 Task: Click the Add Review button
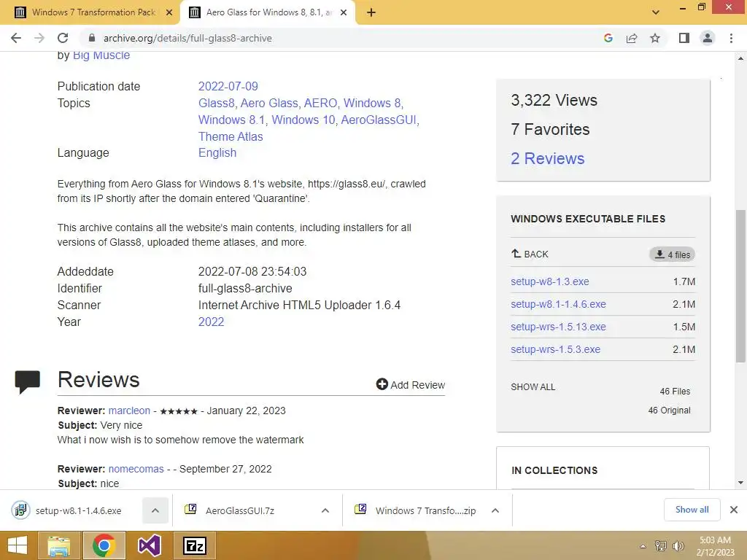point(410,385)
